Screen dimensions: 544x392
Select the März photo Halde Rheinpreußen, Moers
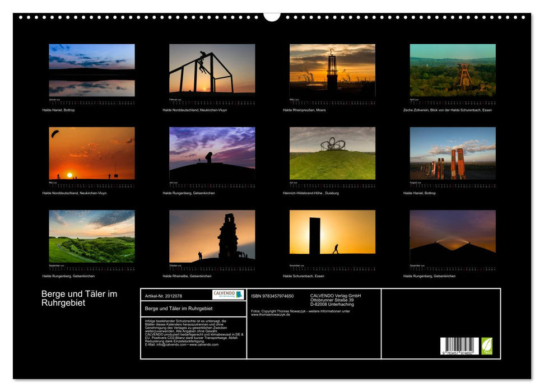[x=332, y=70]
